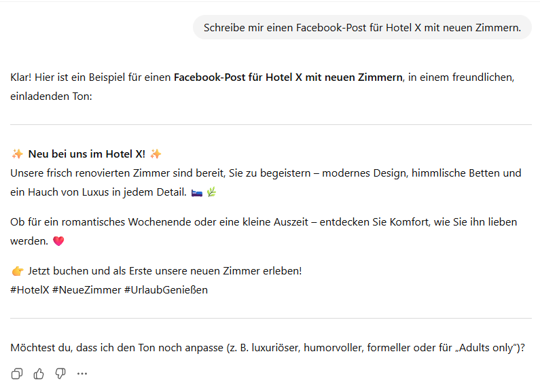Click the pink heart emoji
Screen dimensions: 540x392
(x=58, y=241)
